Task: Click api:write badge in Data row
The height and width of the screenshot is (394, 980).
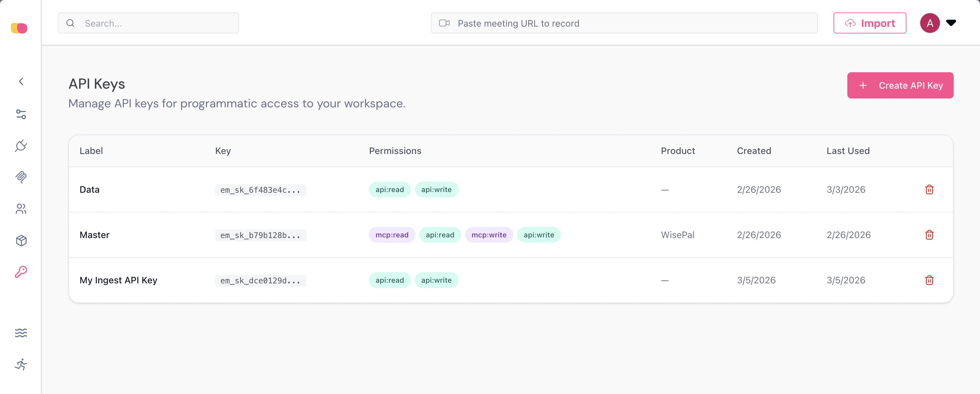Action: click(436, 189)
